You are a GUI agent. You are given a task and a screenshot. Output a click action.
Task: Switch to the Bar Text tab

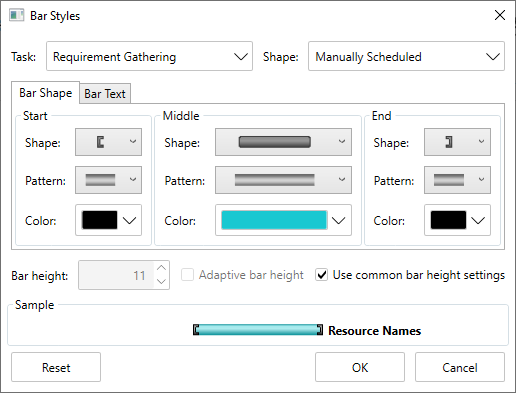coord(105,94)
